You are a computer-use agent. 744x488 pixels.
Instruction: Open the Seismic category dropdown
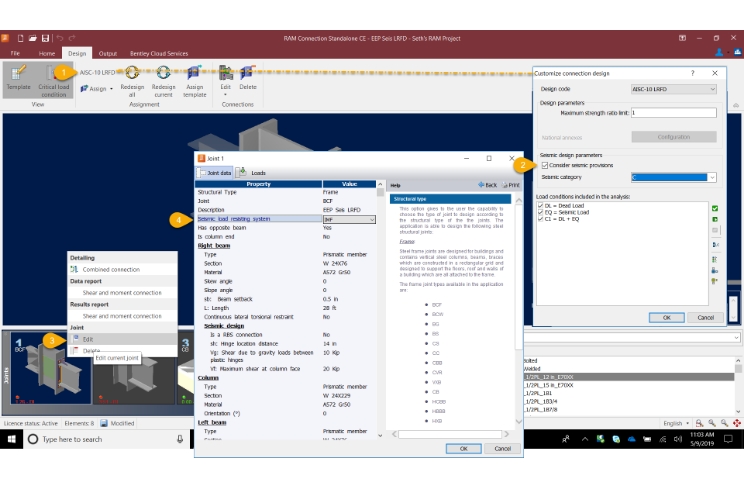pyautogui.click(x=712, y=177)
